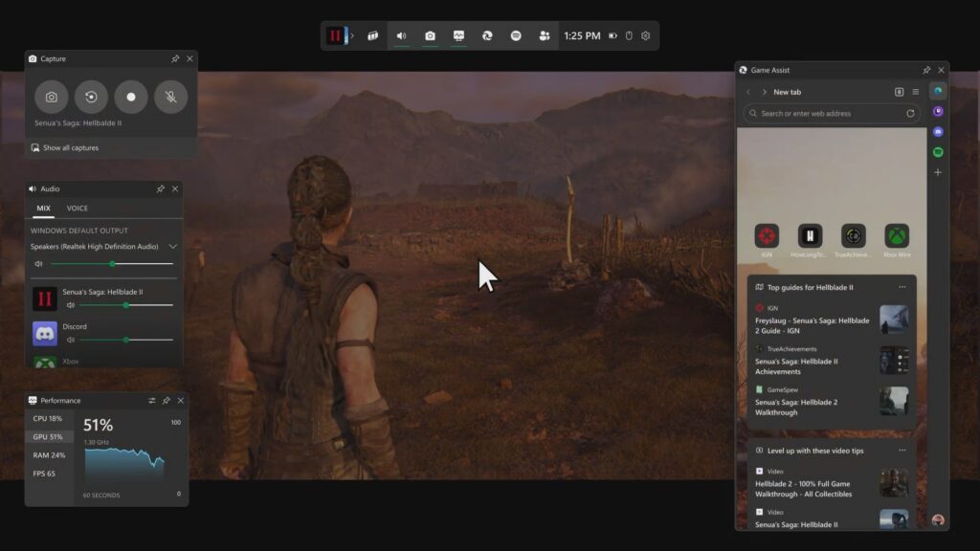
Task: Switch to the VOICE tab in Audio
Action: coord(77,209)
